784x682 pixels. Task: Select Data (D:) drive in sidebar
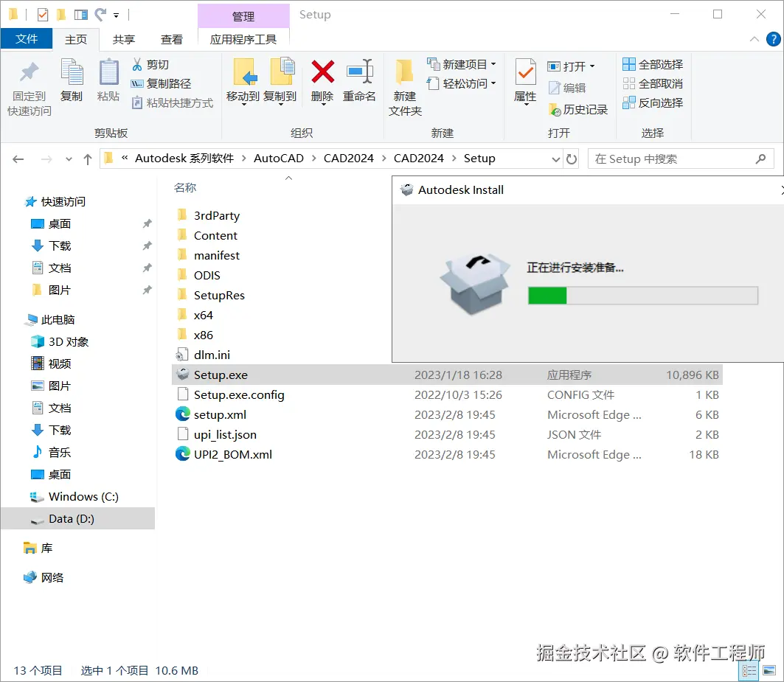(78, 518)
